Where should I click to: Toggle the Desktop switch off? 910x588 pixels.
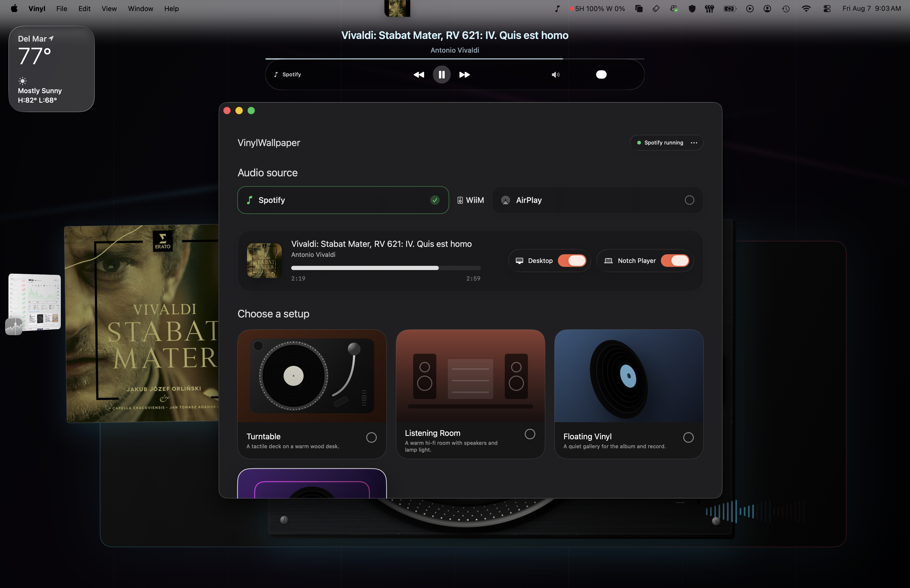tap(572, 261)
